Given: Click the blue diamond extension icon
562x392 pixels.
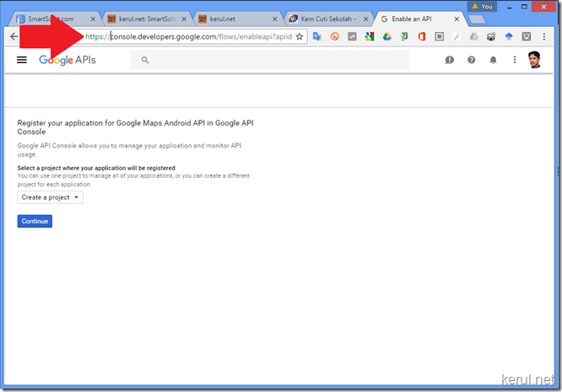Looking at the screenshot, I should click(x=509, y=36).
